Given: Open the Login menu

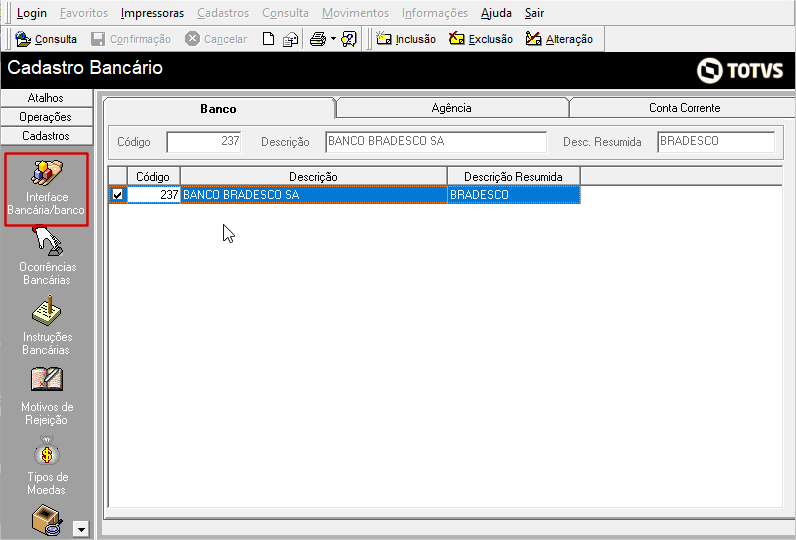Looking at the screenshot, I should tap(31, 13).
